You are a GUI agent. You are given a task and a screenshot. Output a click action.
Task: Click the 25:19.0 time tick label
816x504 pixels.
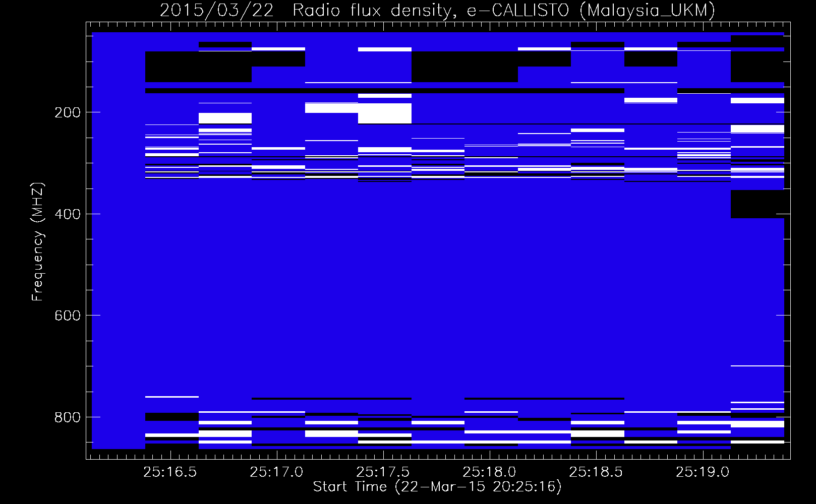point(703,472)
